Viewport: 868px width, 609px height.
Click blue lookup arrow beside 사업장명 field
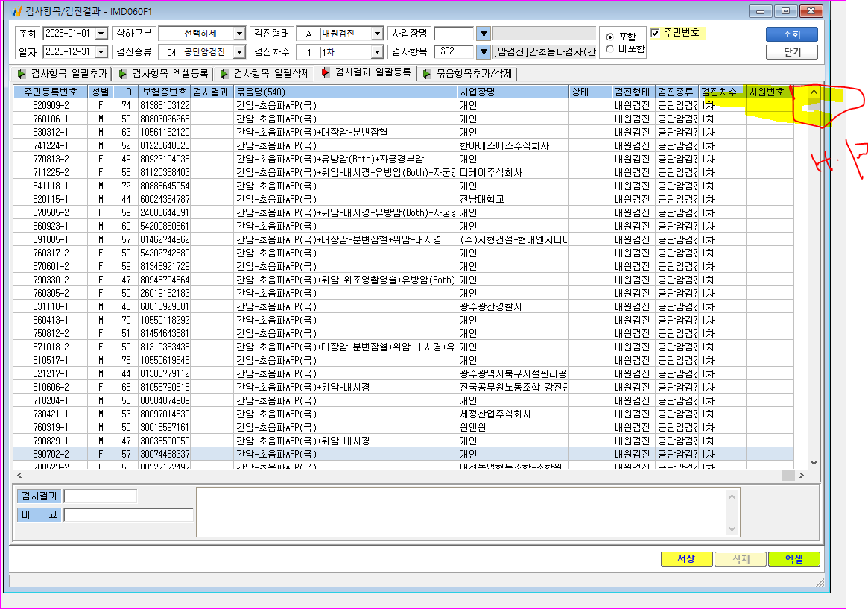(484, 34)
